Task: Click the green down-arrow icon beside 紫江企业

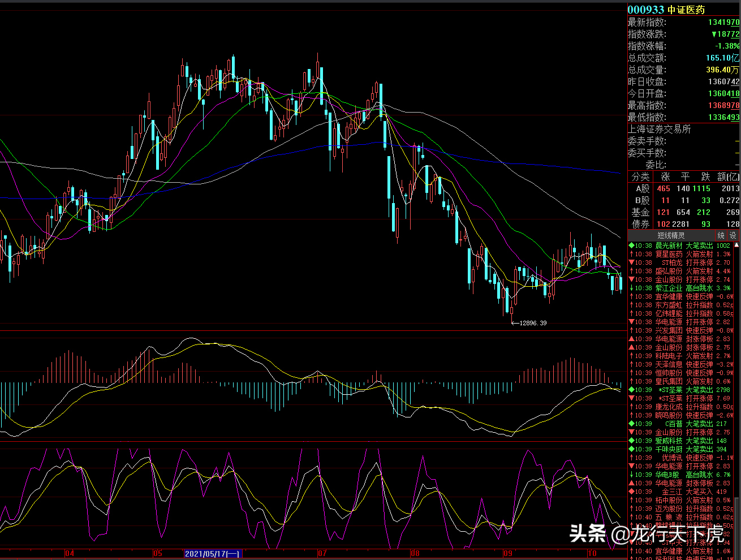Action: click(631, 288)
